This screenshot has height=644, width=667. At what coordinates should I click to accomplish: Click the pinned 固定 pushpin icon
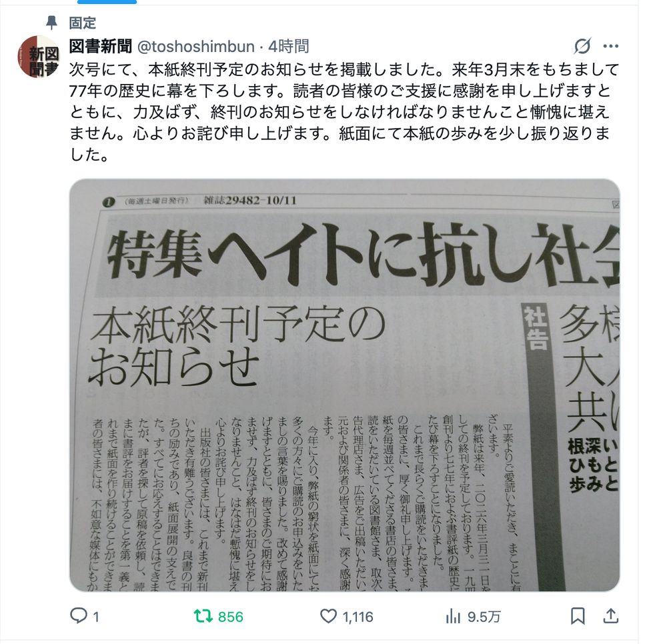point(51,23)
